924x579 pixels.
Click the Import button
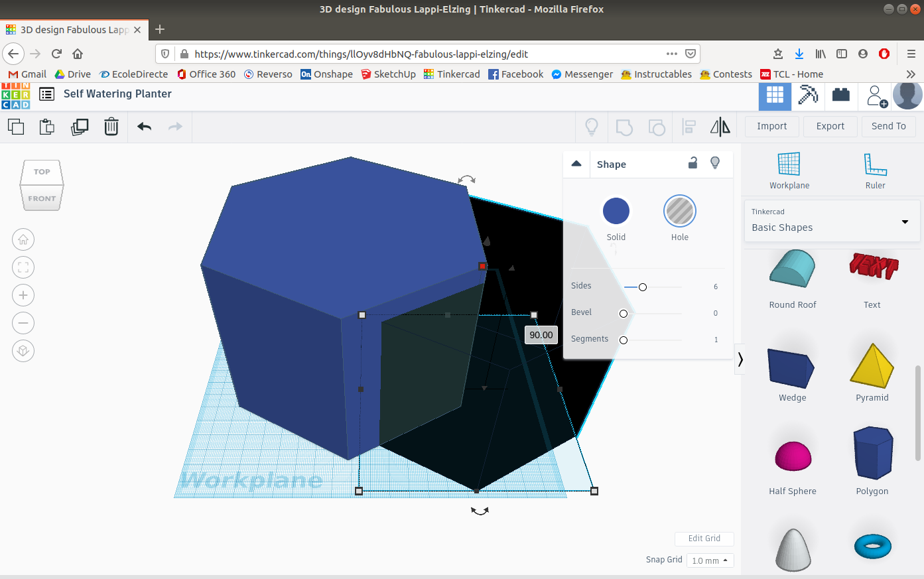[x=772, y=126]
